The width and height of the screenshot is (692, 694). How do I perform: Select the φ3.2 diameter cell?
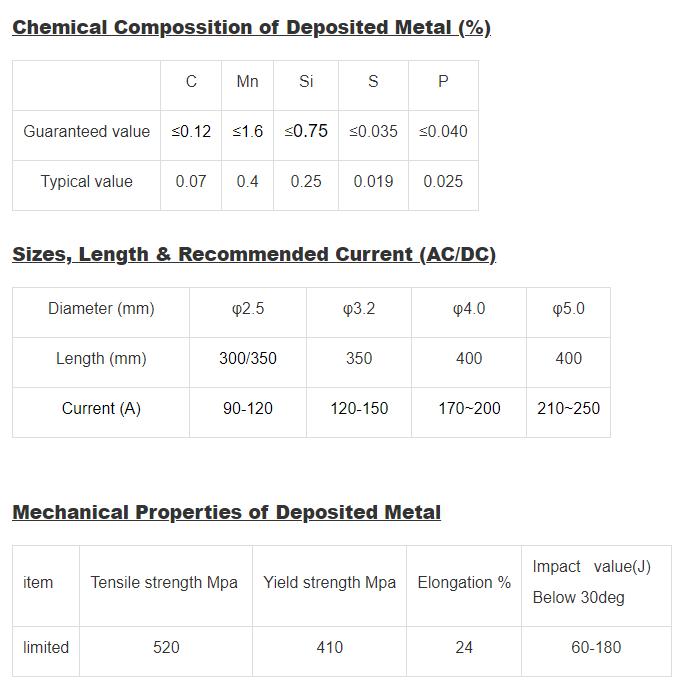point(359,308)
